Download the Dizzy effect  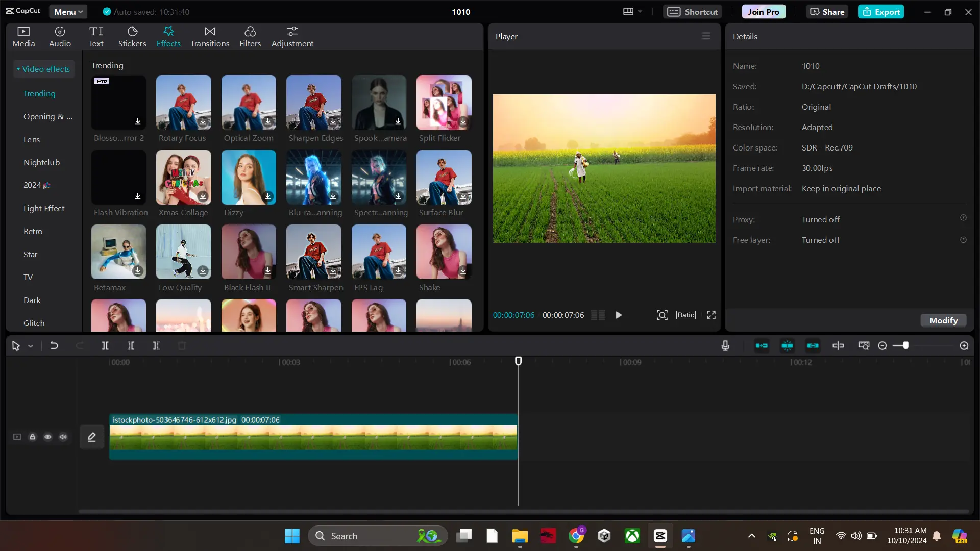(x=268, y=196)
